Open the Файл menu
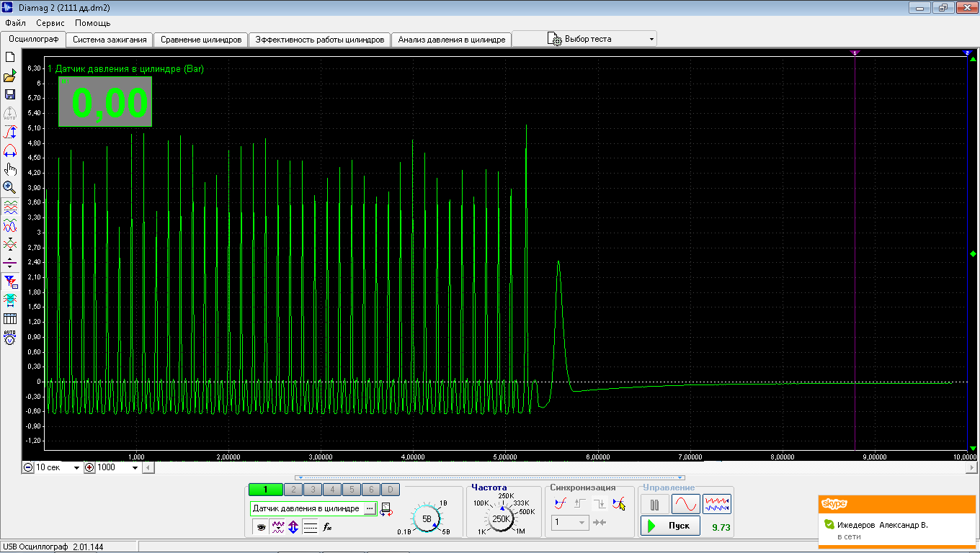980x553 pixels. coord(14,23)
